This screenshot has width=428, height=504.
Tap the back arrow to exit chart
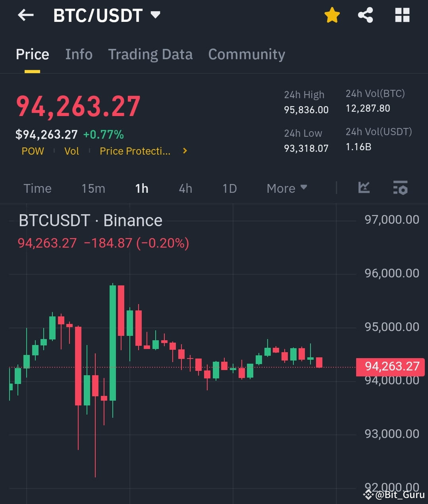click(x=25, y=15)
